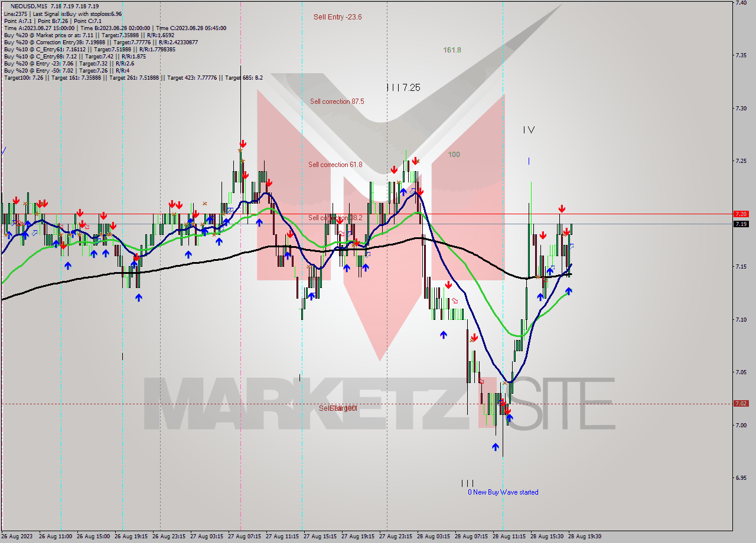Click the '26 Aug 23:15' time axis label
The width and height of the screenshot is (756, 543).
coord(169,537)
